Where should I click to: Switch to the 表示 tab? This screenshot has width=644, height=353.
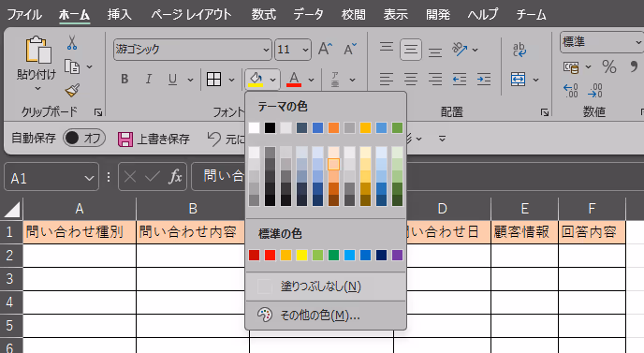coord(396,15)
